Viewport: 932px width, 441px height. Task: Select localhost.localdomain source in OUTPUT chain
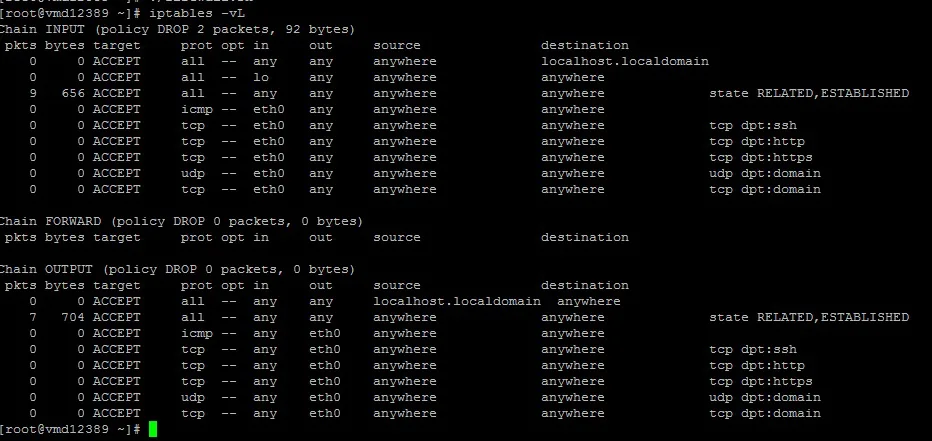pyautogui.click(x=456, y=301)
